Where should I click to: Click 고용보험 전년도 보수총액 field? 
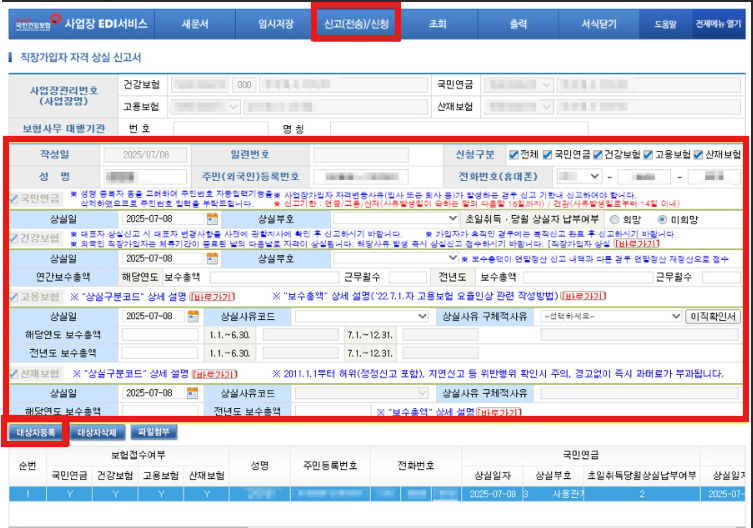click(160, 353)
